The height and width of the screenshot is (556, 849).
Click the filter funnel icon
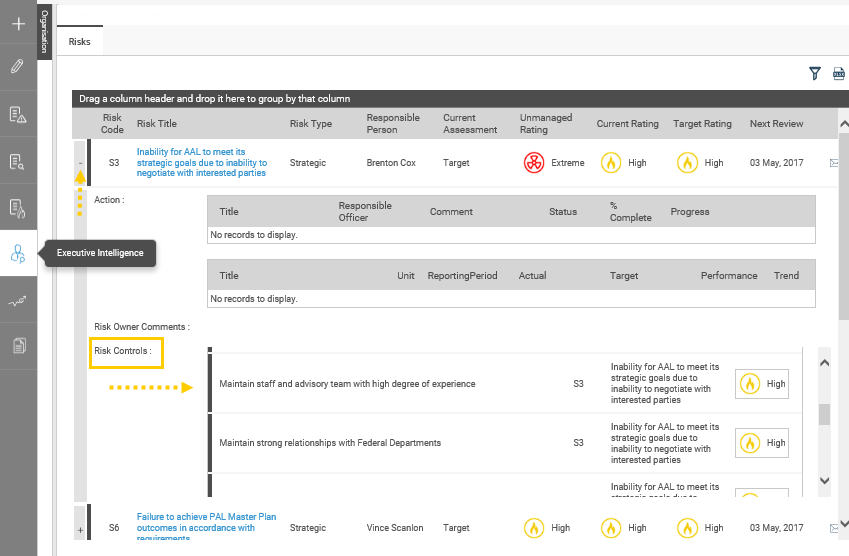pyautogui.click(x=815, y=73)
